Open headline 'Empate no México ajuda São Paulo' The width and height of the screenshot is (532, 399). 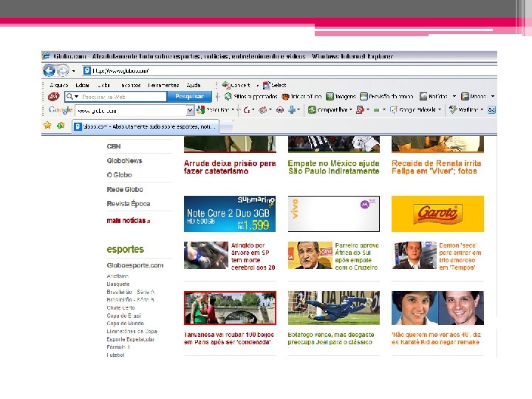coord(333,167)
